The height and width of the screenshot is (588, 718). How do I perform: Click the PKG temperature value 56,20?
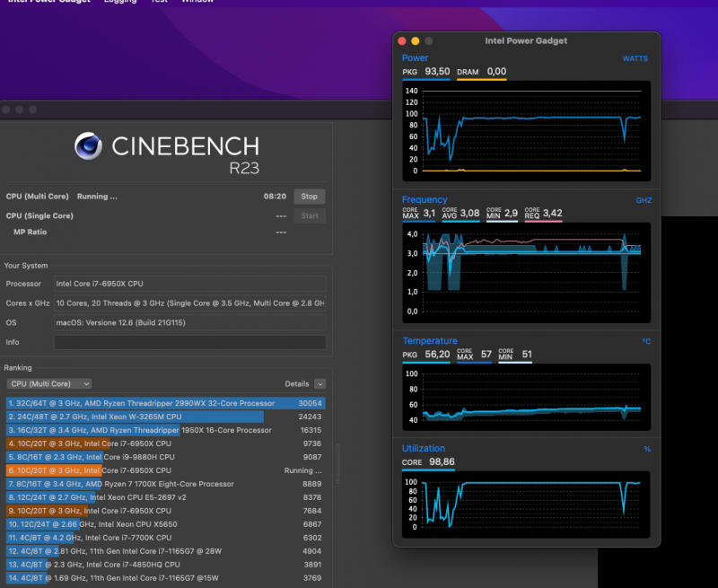click(437, 354)
